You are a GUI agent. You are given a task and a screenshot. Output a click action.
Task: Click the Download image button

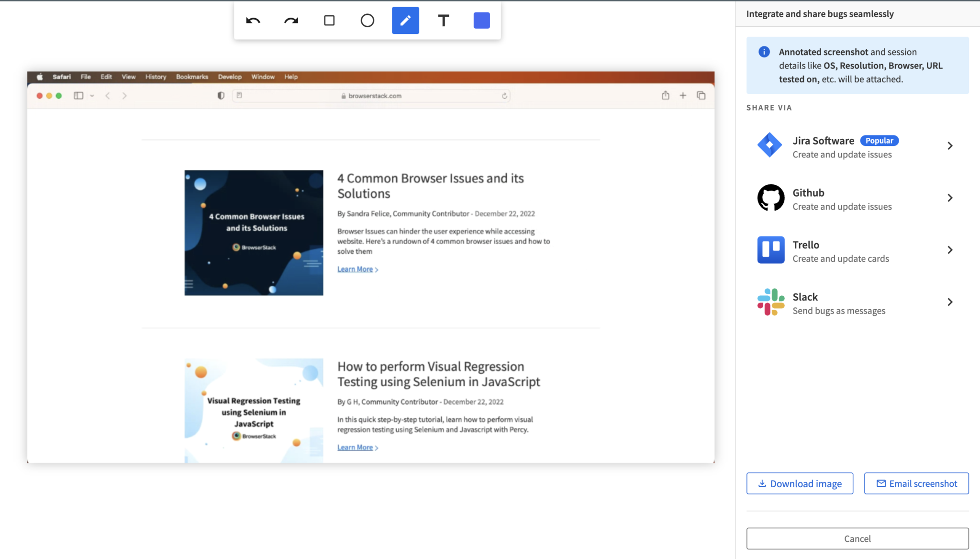pyautogui.click(x=800, y=483)
